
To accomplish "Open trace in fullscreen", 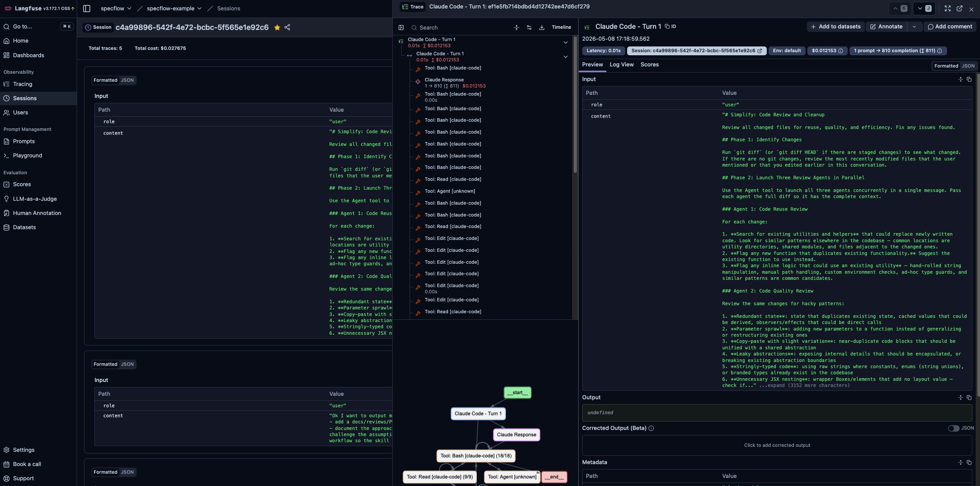I will [947, 8].
